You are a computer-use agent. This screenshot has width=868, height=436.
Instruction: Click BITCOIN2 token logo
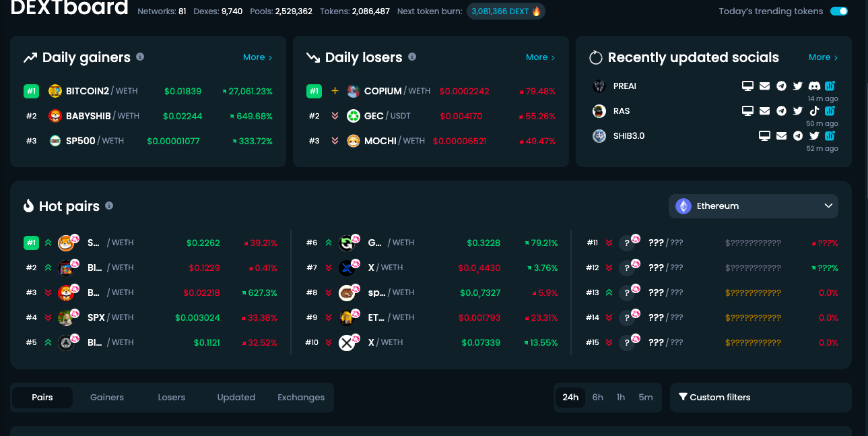pos(55,91)
